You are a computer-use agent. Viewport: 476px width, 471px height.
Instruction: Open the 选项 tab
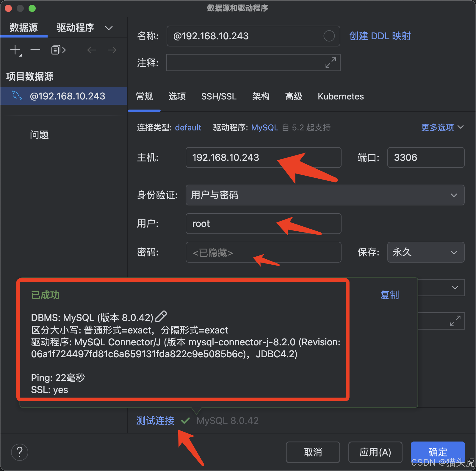[177, 96]
